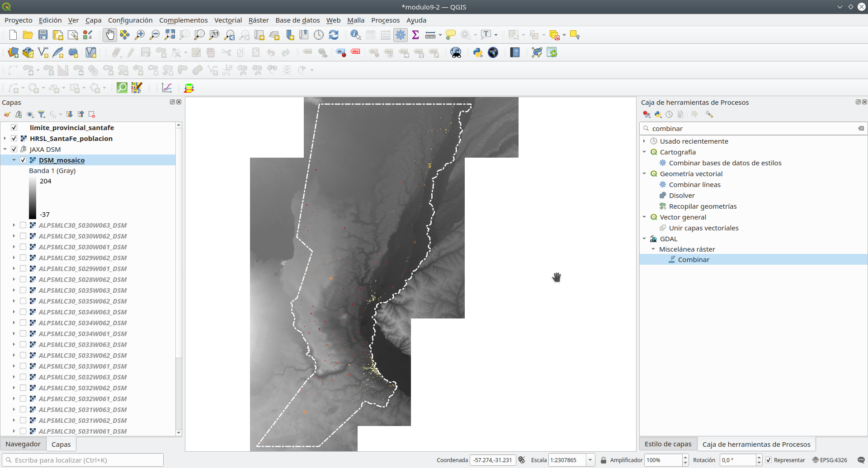
Task: Open processing history clock icon in toolbox
Action: (x=669, y=114)
